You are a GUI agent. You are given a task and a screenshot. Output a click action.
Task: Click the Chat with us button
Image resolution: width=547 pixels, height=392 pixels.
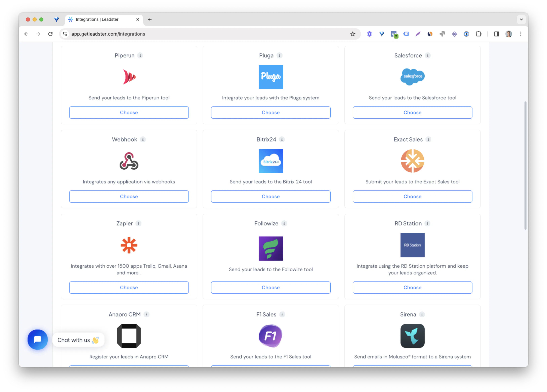coord(78,340)
